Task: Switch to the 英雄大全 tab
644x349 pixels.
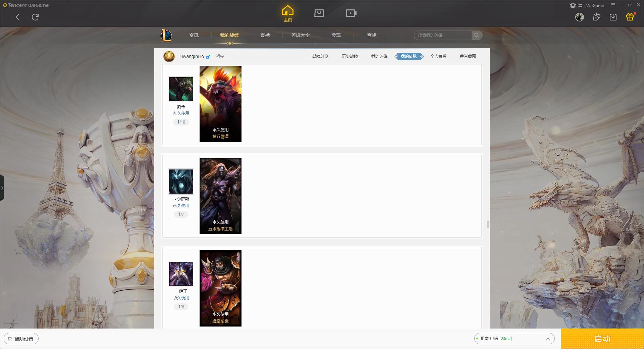Action: coord(301,35)
